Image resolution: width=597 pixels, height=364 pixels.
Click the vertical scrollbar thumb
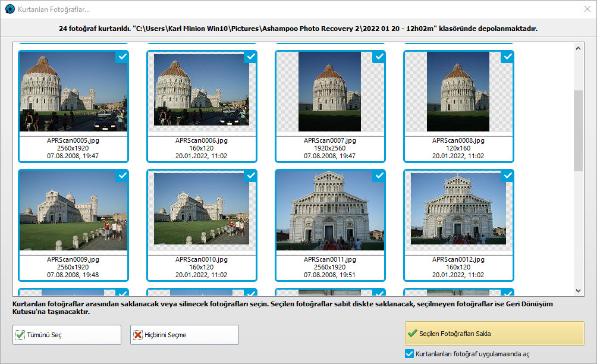click(578, 131)
